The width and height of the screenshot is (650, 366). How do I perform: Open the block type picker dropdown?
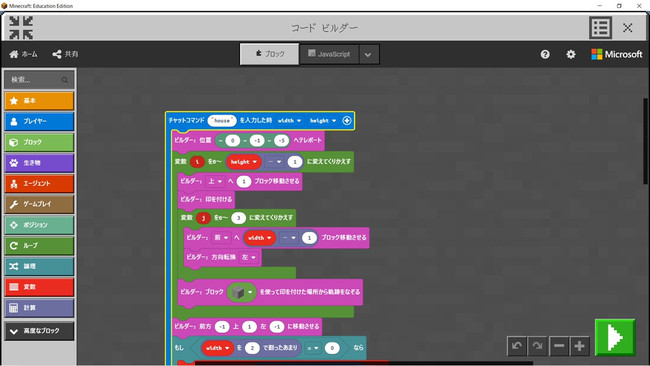click(242, 292)
